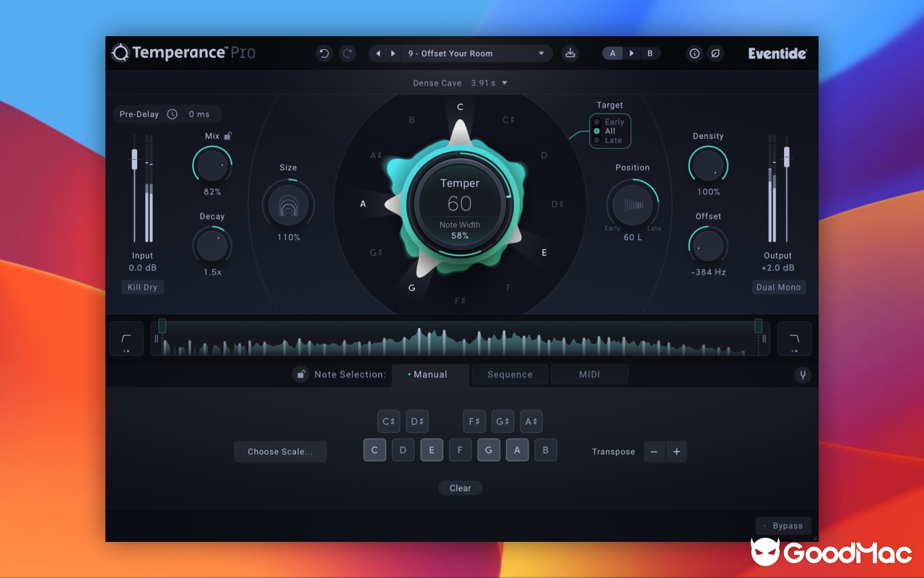Enable Kill Dry mode
Viewport: 924px width, 578px height.
[142, 287]
